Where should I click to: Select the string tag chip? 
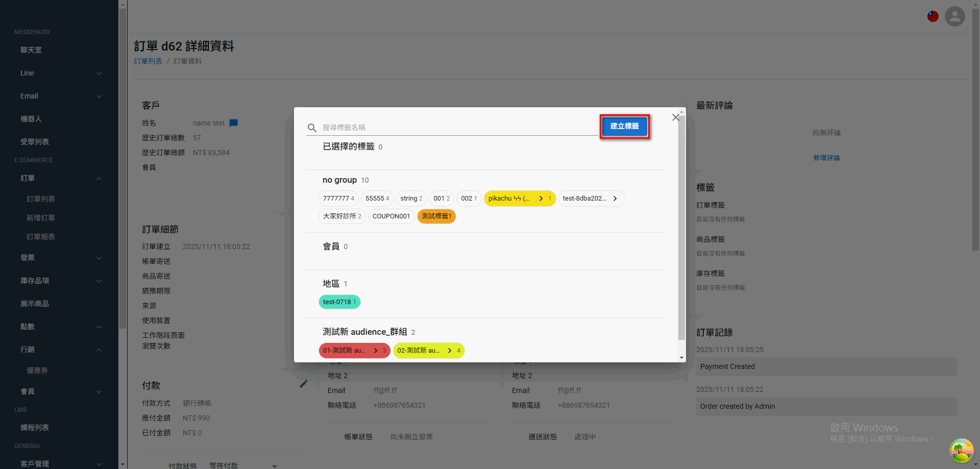(x=411, y=199)
